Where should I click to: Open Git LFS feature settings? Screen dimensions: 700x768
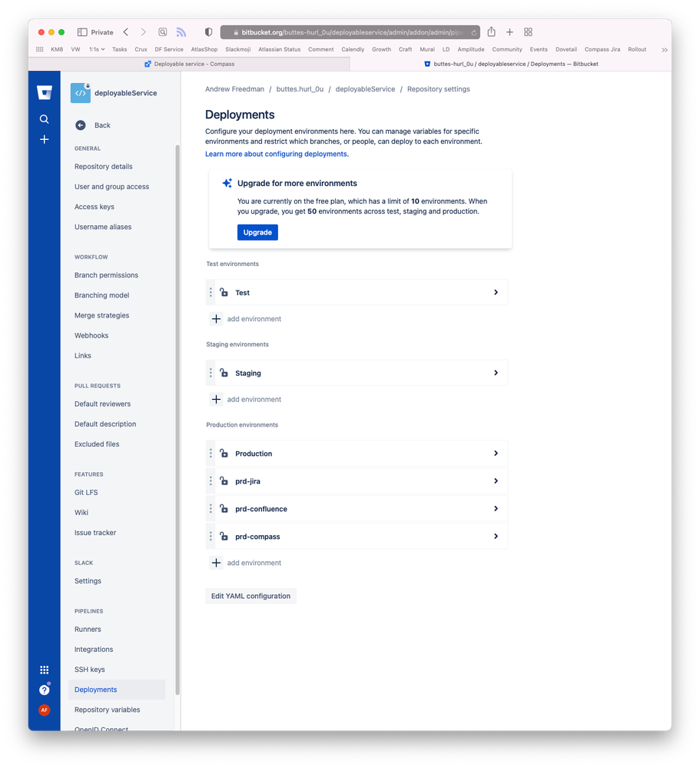[86, 492]
